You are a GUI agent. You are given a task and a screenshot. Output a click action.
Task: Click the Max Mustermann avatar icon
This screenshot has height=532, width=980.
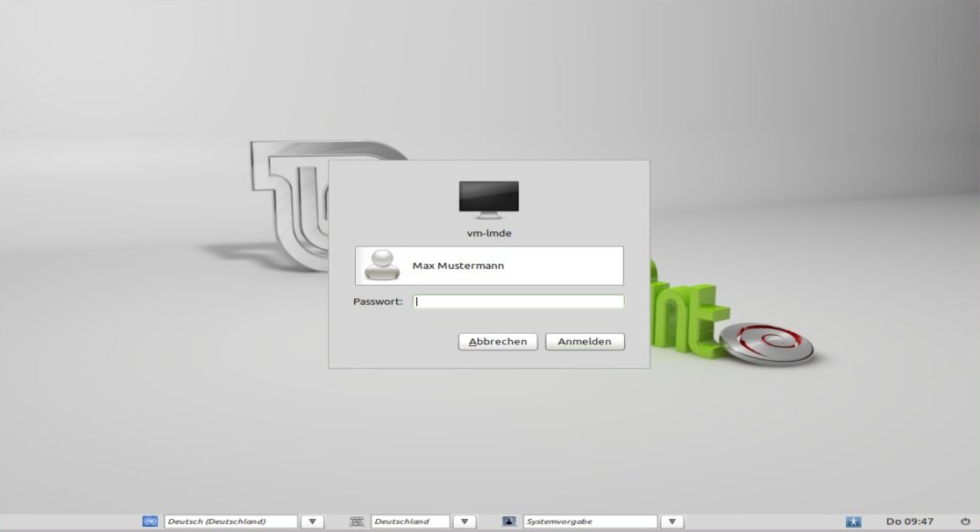coord(382,265)
